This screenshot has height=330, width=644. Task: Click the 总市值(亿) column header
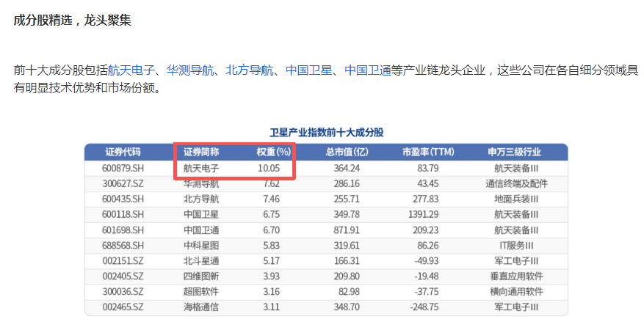tap(347, 152)
